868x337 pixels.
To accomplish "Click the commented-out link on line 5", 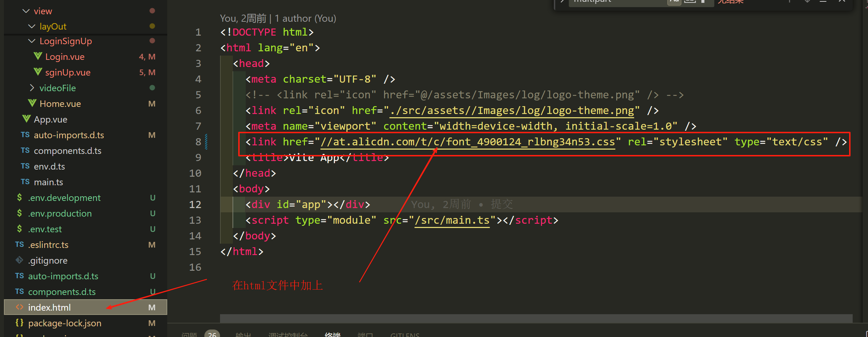I will (x=465, y=95).
